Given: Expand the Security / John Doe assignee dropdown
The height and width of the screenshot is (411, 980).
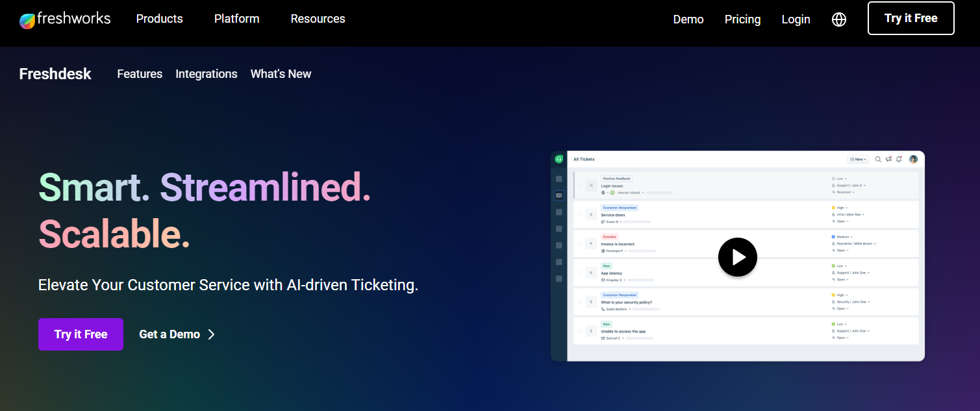Looking at the screenshot, I should (850, 302).
